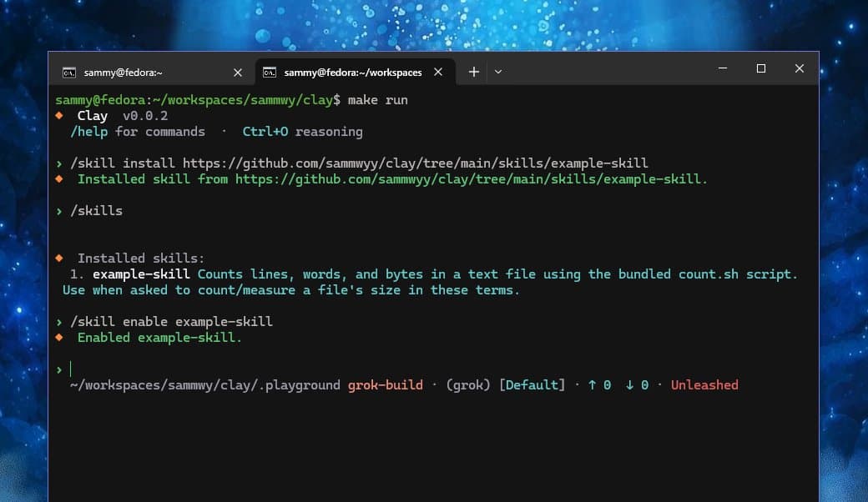Viewport: 868px width, 502px height.
Task: Close the sammy@fedora:~/workspaces tab
Action: click(x=438, y=72)
